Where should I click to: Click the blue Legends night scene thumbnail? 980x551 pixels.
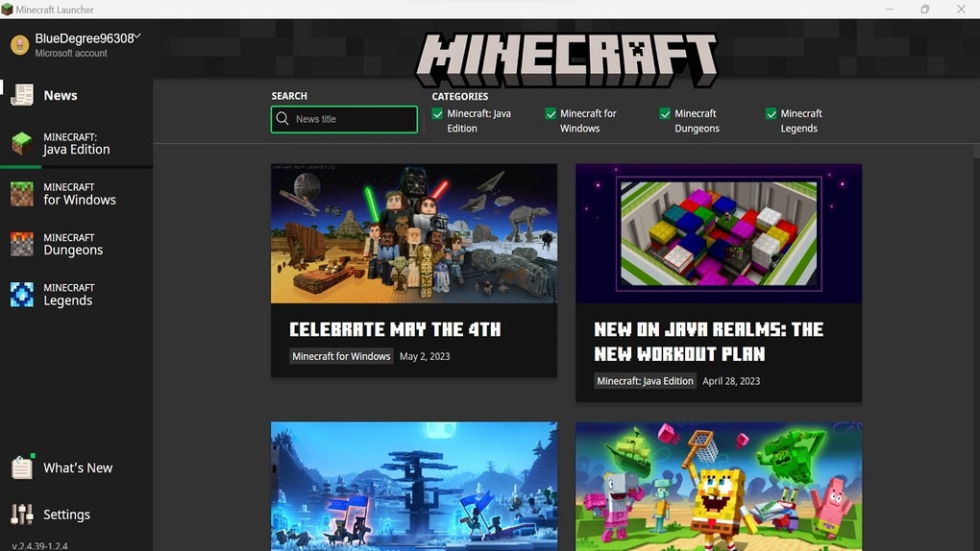(x=414, y=486)
